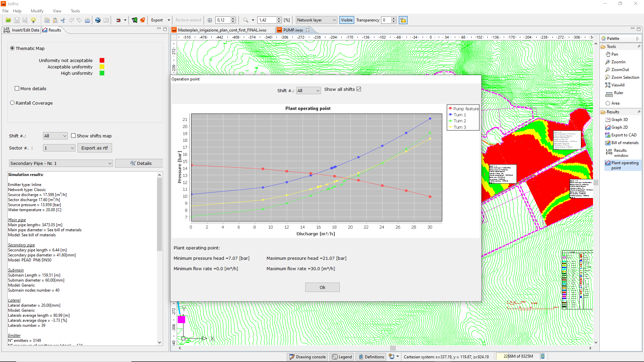Click the scissors cut icon

(x=63, y=20)
